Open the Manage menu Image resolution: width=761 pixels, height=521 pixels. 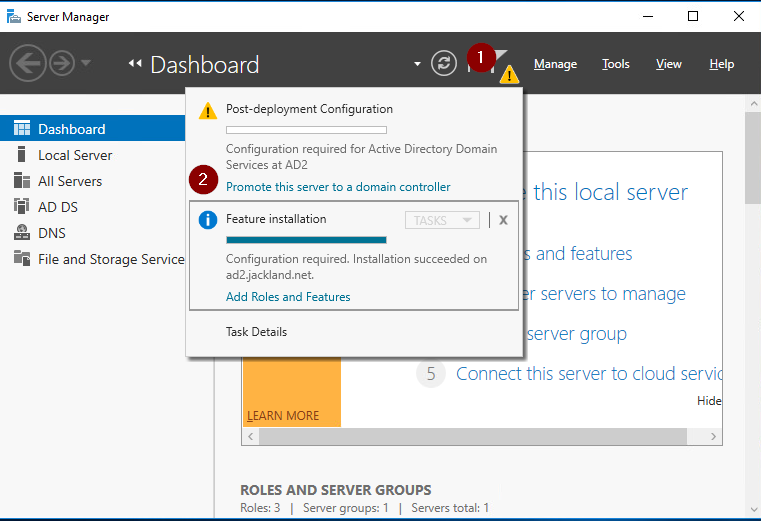[x=555, y=64]
